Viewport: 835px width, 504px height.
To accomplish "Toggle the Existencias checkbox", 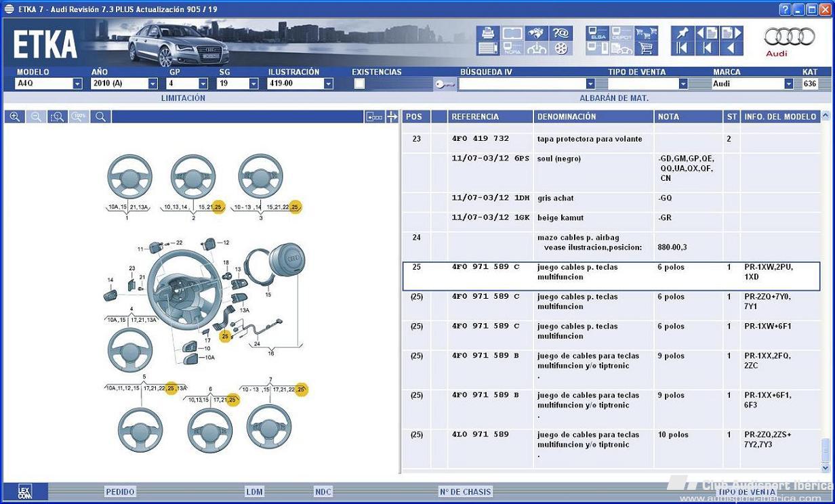I will tap(359, 84).
